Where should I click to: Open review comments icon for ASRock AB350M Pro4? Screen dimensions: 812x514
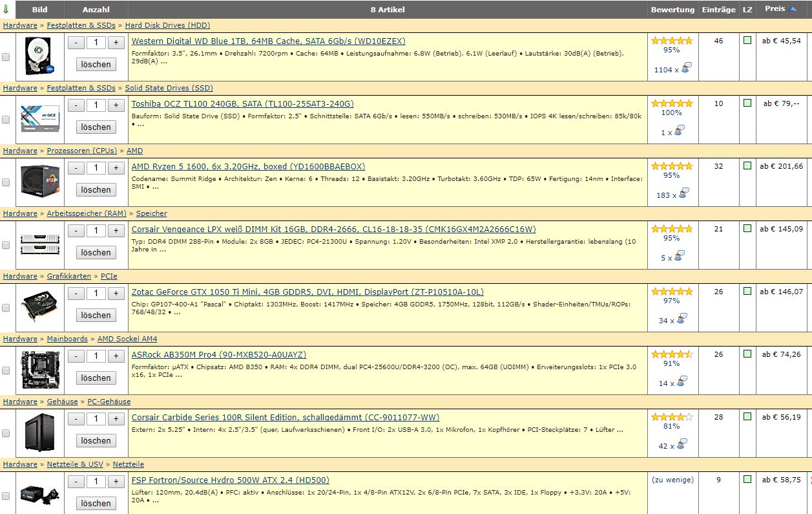click(682, 382)
